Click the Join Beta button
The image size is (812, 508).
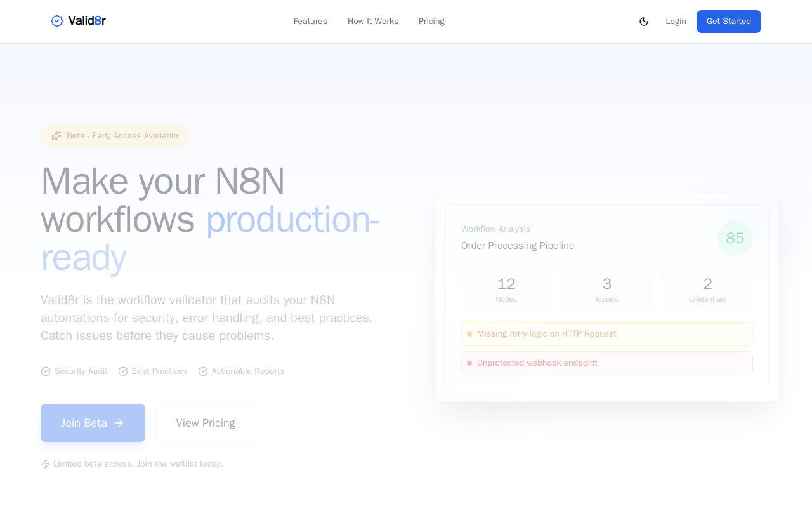click(x=93, y=423)
